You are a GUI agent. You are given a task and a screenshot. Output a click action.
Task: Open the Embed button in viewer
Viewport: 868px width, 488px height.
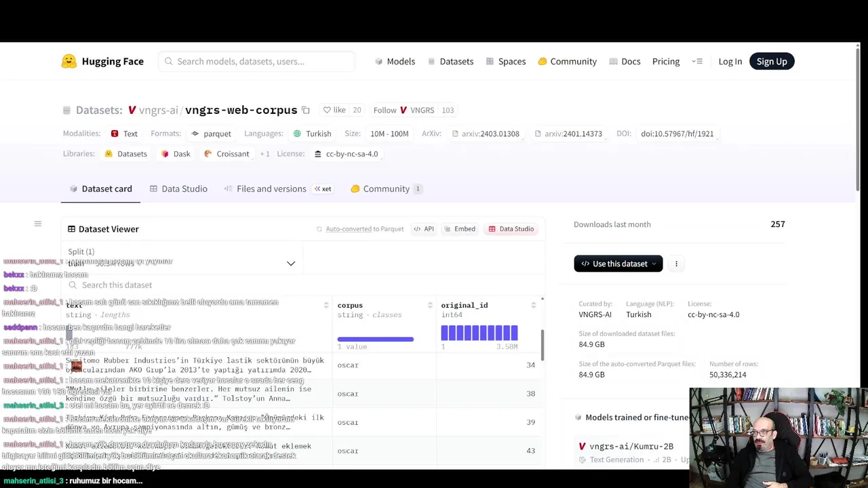(x=459, y=229)
